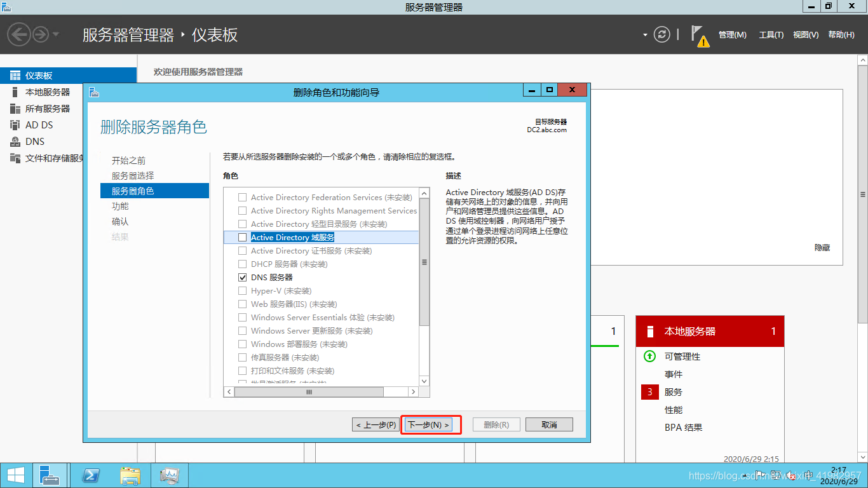Open Server Manager from the taskbar
This screenshot has height=488, width=868.
click(49, 475)
